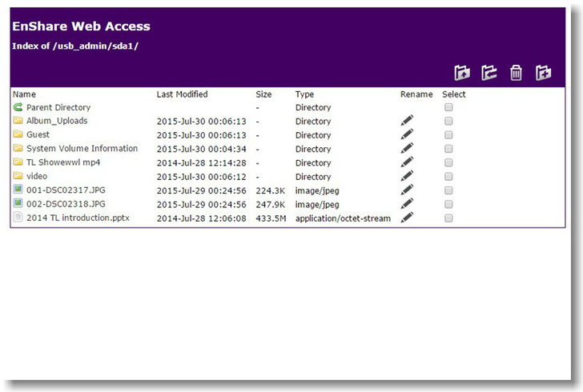Click the upload file folder icon

click(462, 73)
